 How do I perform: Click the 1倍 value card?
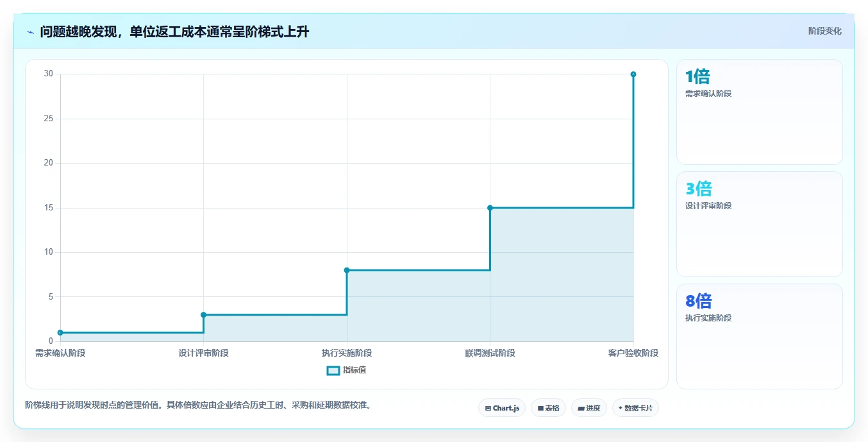[x=759, y=112]
